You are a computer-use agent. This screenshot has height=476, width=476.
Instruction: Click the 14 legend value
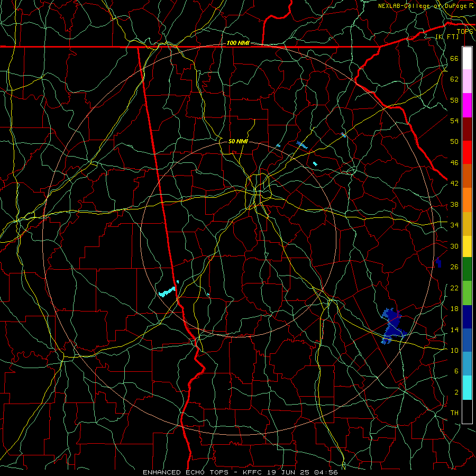[x=454, y=330]
